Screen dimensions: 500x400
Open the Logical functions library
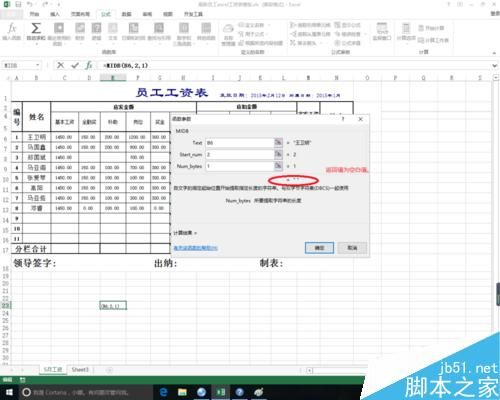click(x=96, y=32)
